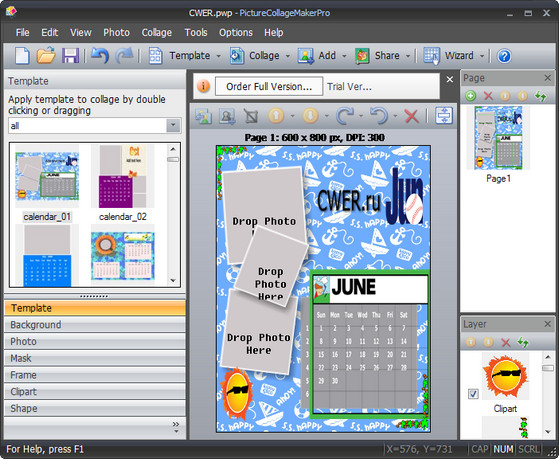
Task: Open the Edit menu
Action: tap(50, 32)
